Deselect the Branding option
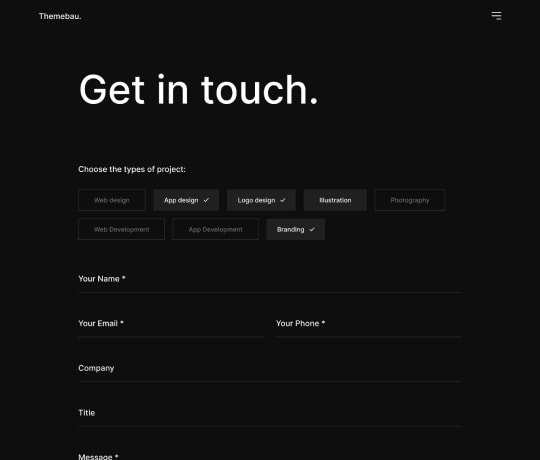Screen dimensions: 540x460 pyautogui.click(x=295, y=229)
